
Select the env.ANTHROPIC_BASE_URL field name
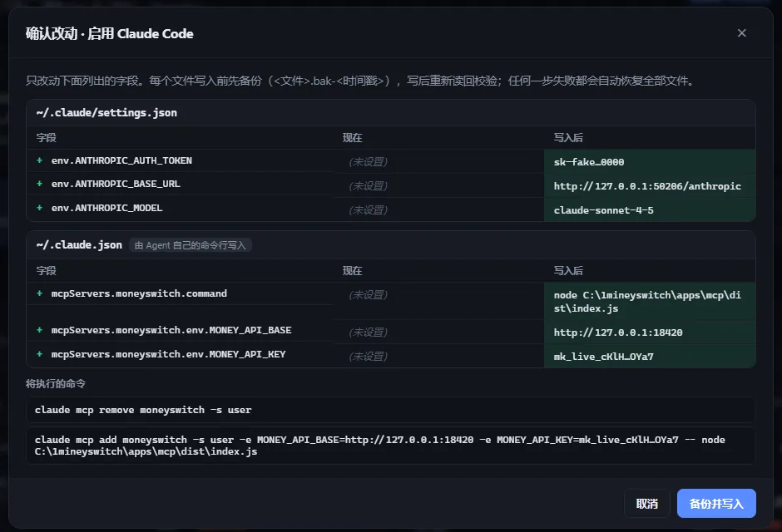(116, 184)
